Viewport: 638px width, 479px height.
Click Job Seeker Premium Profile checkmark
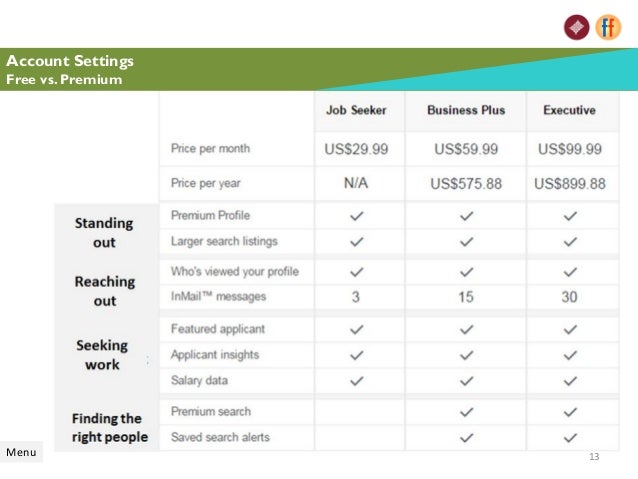tap(356, 216)
